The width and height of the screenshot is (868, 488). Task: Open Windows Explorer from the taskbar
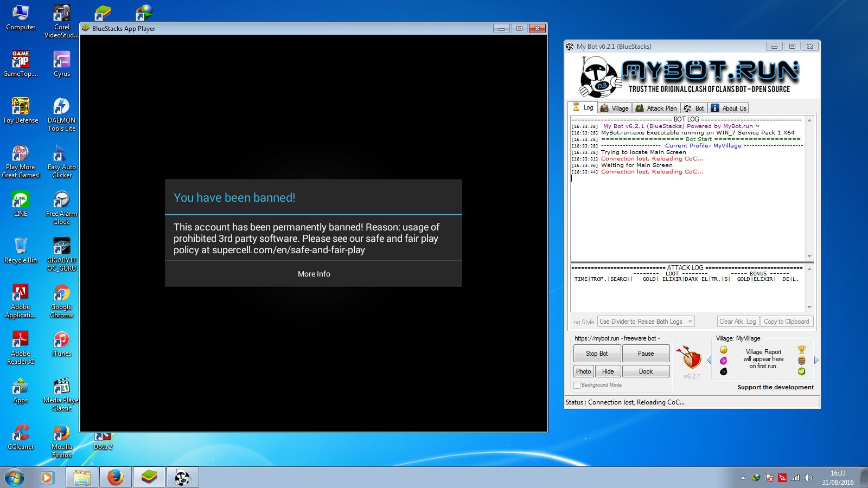point(82,478)
